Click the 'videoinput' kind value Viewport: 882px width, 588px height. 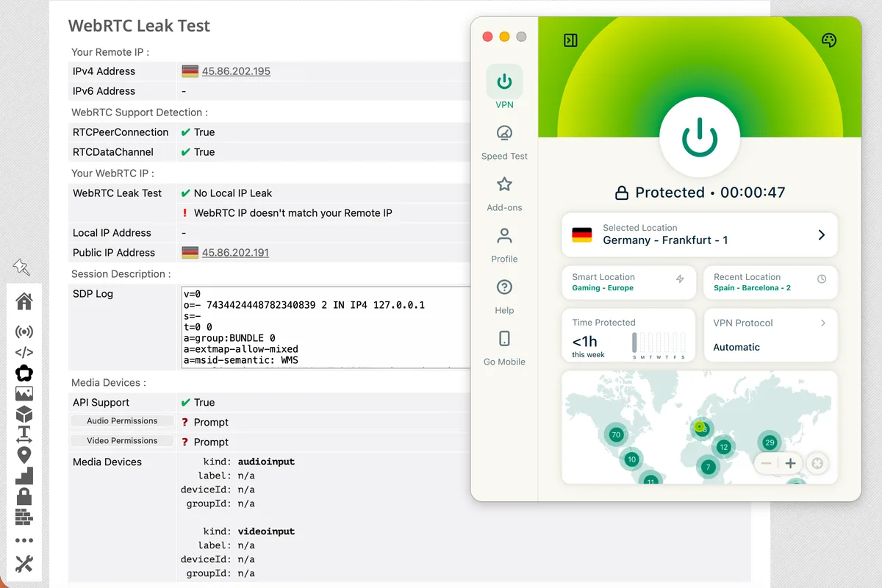click(x=266, y=531)
